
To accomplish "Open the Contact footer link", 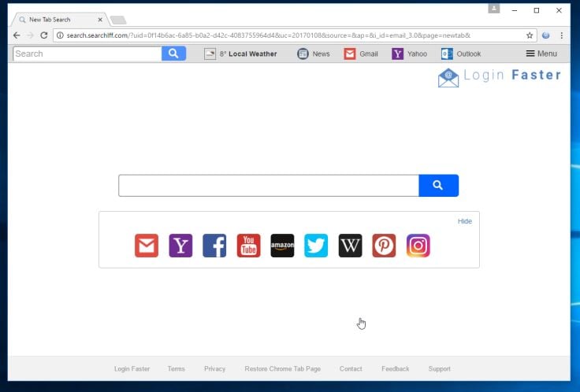I will click(351, 368).
